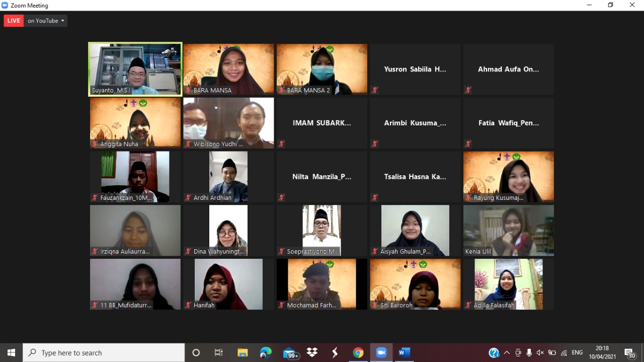Click the red LIVE indicator badge
644x362 pixels.
pyautogui.click(x=14, y=21)
